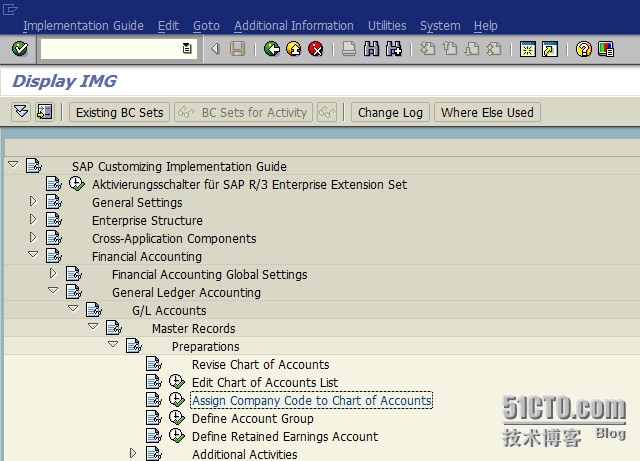The height and width of the screenshot is (461, 640).
Task: Collapse the G/L Accounts node
Action: (73, 308)
